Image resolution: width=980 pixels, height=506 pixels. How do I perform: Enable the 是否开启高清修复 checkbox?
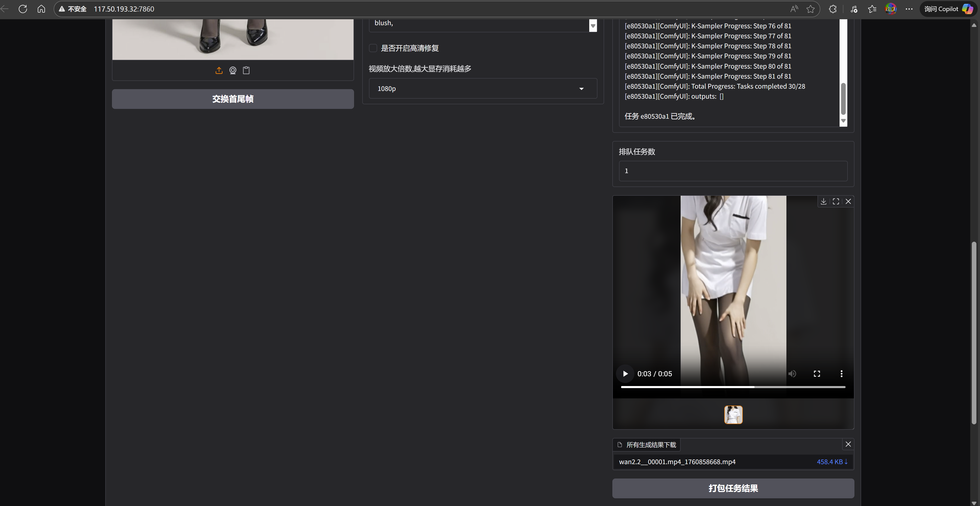[373, 48]
